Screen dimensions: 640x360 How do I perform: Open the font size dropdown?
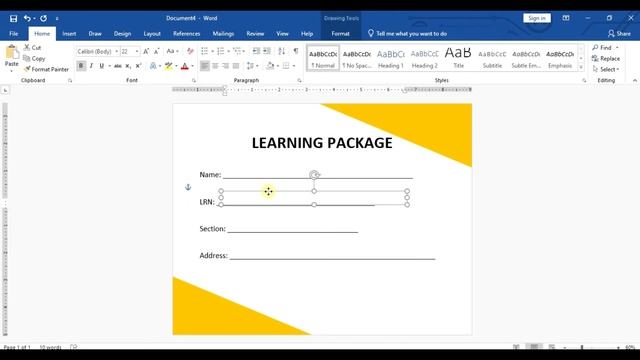coord(137,51)
